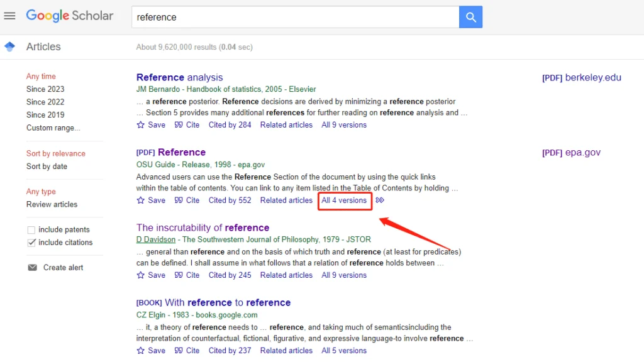Open All 9 versions of Reference analysis

[344, 125]
